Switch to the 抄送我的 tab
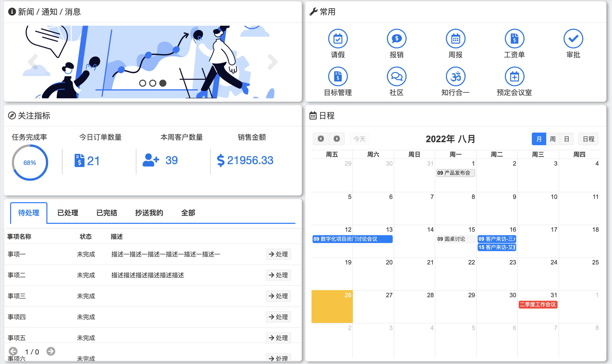 pyautogui.click(x=149, y=213)
